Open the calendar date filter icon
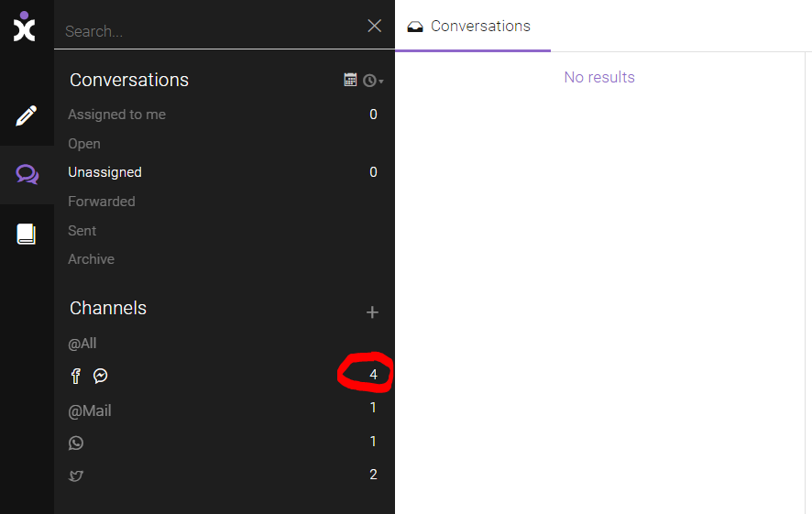Image resolution: width=812 pixels, height=514 pixels. [351, 80]
